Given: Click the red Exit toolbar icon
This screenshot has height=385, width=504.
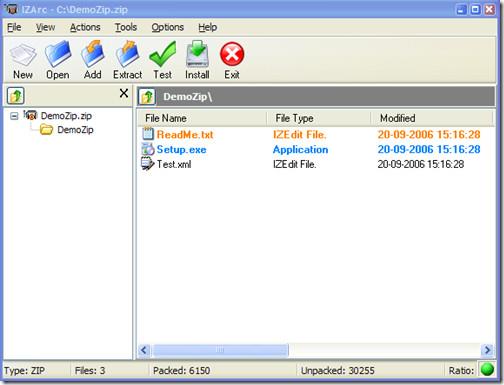Looking at the screenshot, I should tap(232, 54).
